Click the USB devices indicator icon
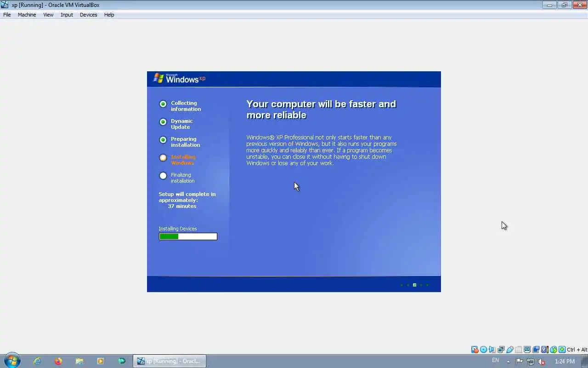Image resolution: width=588 pixels, height=368 pixels. (x=509, y=350)
